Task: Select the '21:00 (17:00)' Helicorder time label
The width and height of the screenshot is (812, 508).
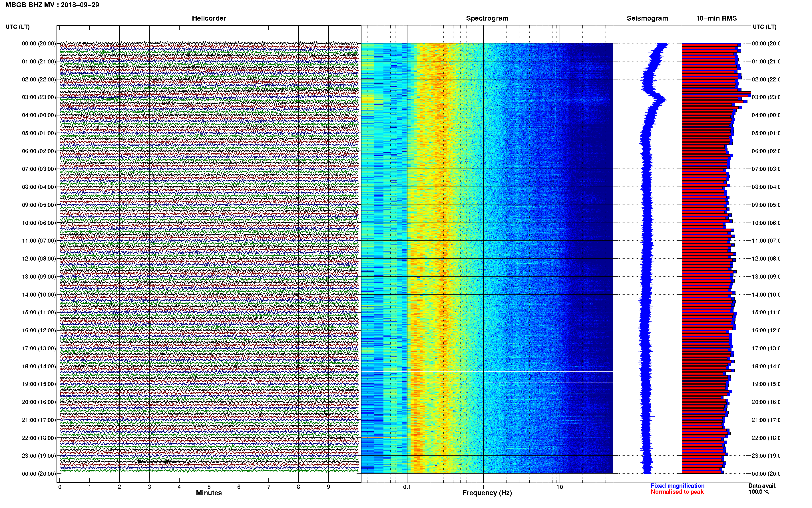Action: (39, 420)
